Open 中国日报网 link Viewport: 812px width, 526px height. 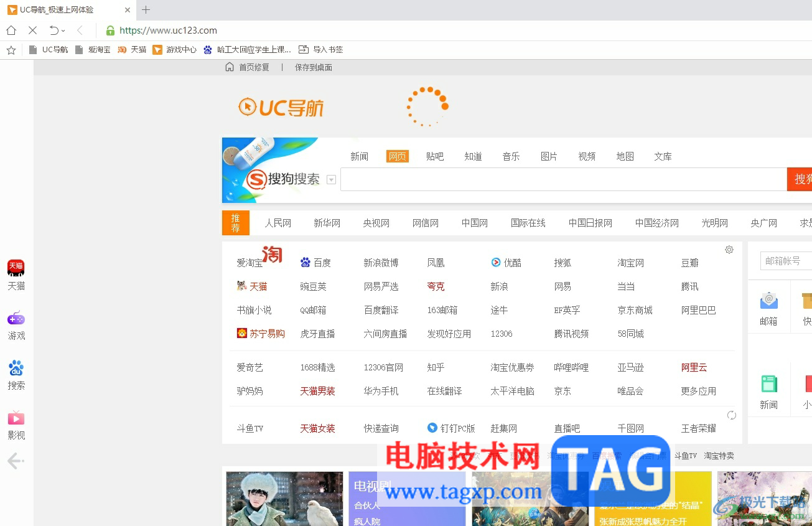pyautogui.click(x=590, y=223)
